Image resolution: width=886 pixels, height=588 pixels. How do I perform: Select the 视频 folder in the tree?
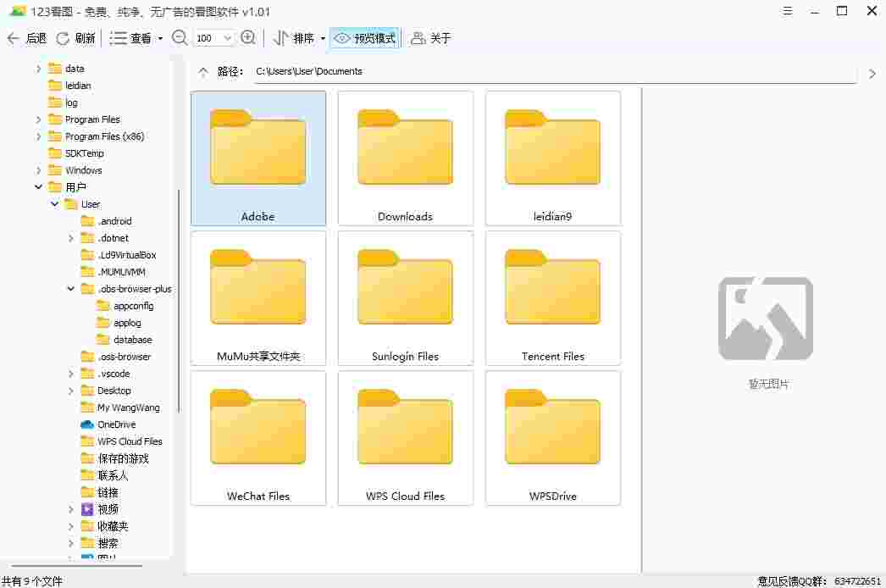tap(108, 509)
